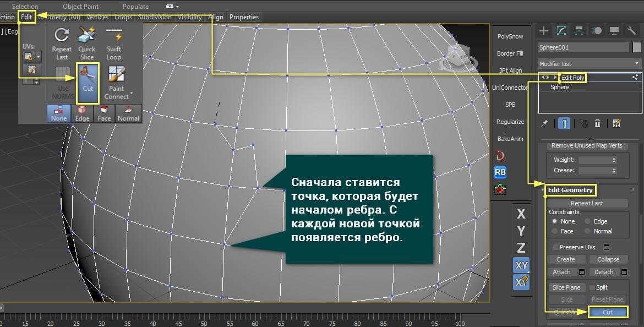Select the Edge constraint radio button
The width and height of the screenshot is (644, 327).
tap(588, 221)
